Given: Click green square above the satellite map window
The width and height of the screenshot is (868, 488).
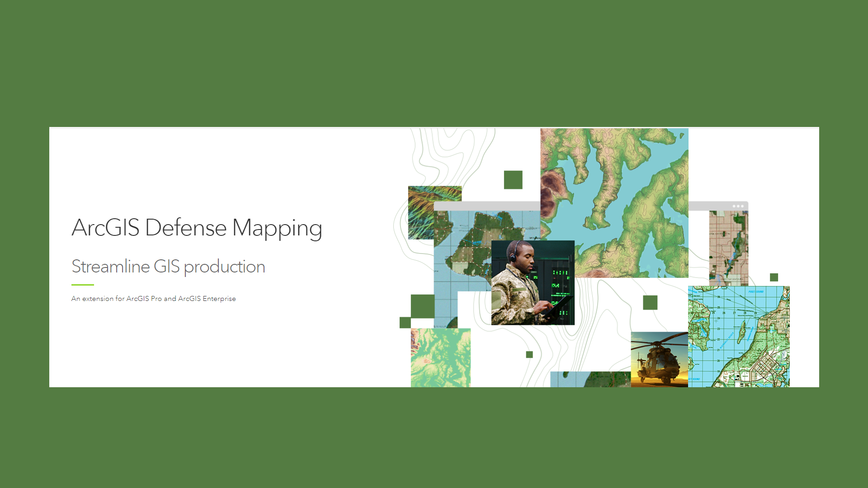Looking at the screenshot, I should 513,180.
